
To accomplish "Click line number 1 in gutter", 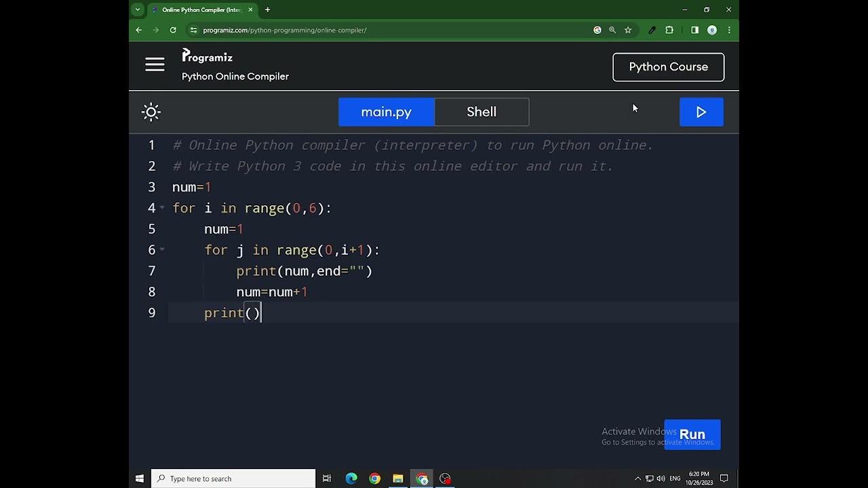I will pyautogui.click(x=152, y=145).
